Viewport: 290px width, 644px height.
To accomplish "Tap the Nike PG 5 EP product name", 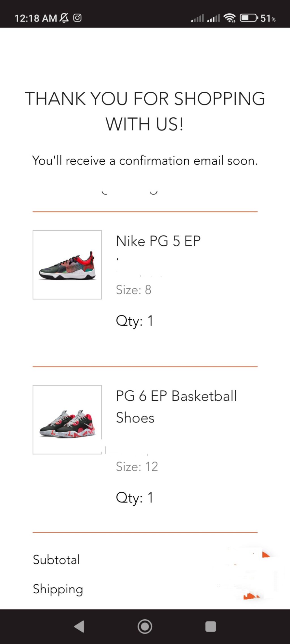I will click(x=158, y=241).
